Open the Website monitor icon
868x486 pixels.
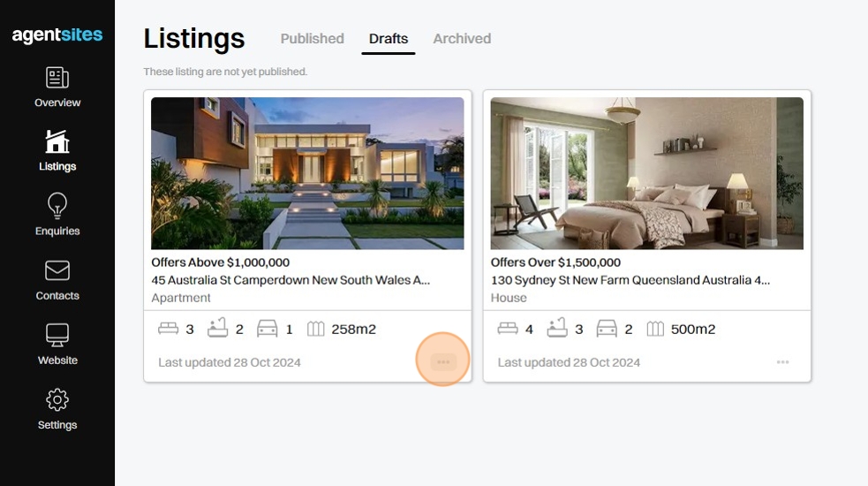coord(57,335)
